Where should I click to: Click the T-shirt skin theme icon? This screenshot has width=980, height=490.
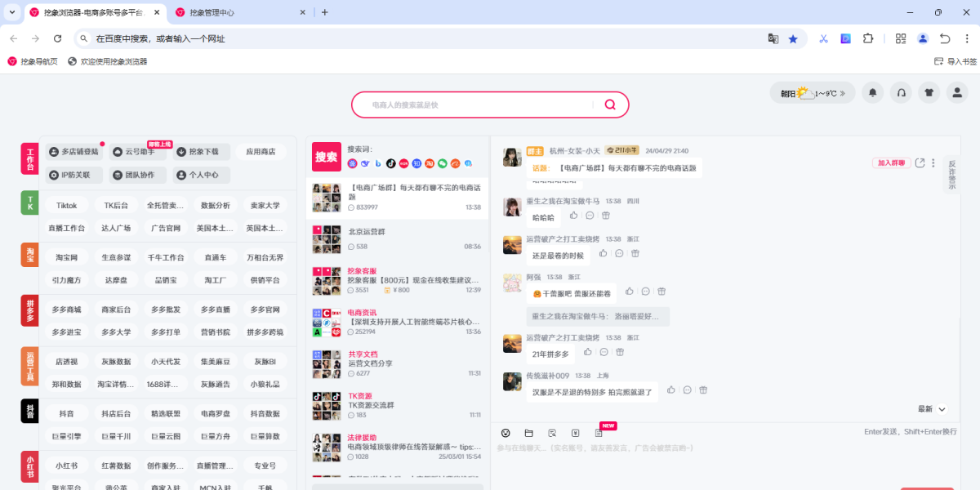pos(929,92)
